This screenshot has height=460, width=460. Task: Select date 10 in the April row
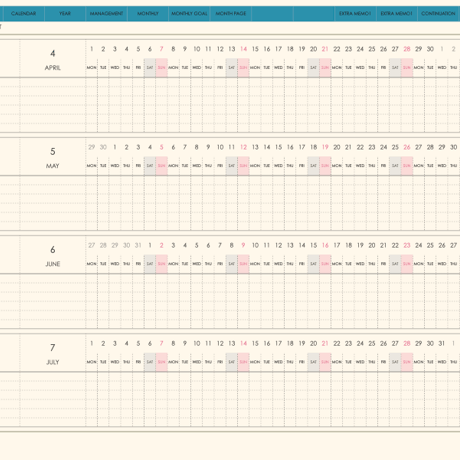click(197, 49)
